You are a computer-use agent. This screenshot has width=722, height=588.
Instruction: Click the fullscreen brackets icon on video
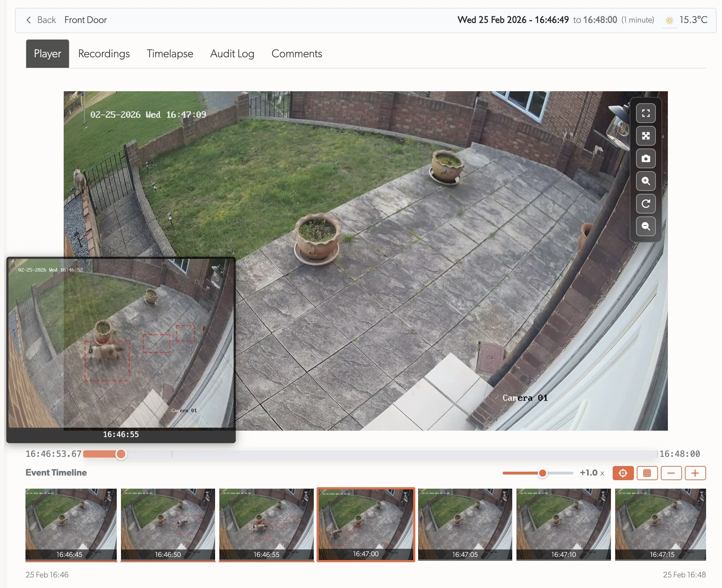(646, 113)
